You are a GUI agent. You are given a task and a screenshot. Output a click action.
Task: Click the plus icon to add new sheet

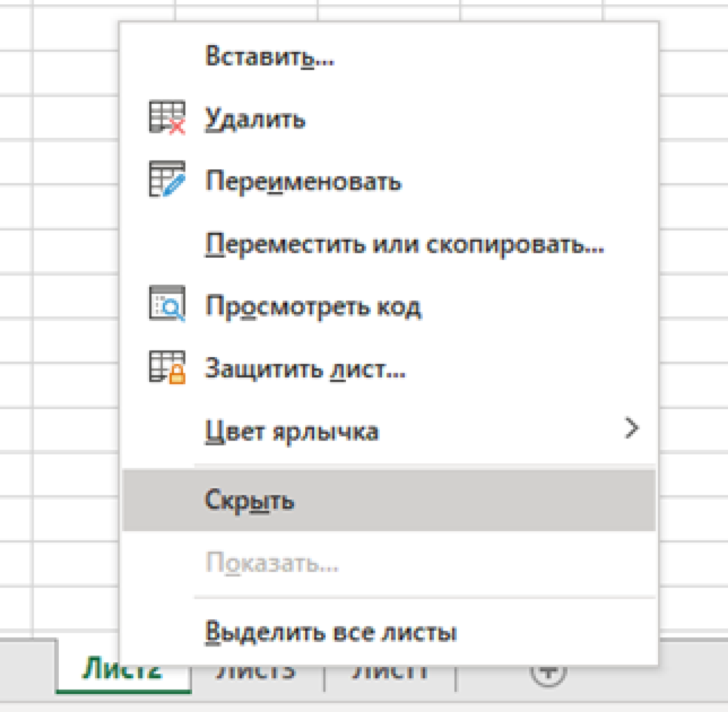549,670
